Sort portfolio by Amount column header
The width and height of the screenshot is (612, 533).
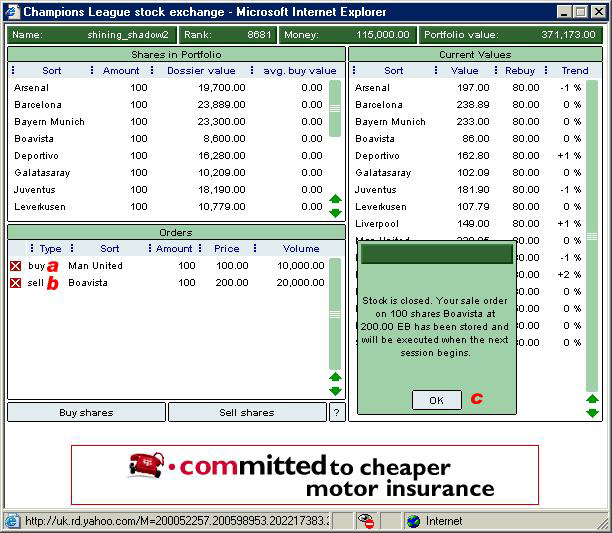[x=121, y=71]
